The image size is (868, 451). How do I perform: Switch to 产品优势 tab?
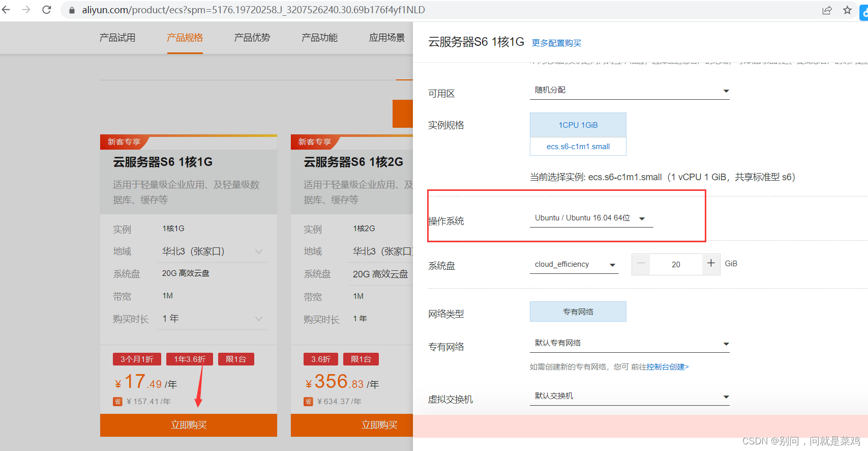click(x=252, y=38)
